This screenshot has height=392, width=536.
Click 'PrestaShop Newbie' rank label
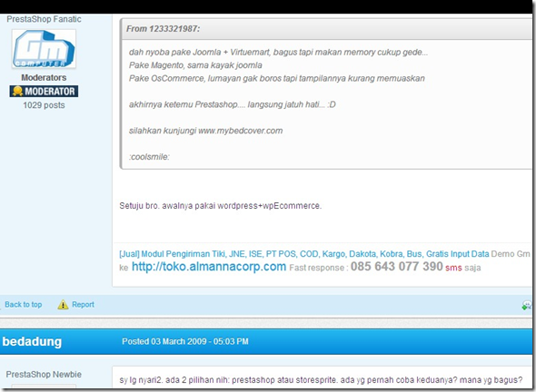tap(44, 374)
